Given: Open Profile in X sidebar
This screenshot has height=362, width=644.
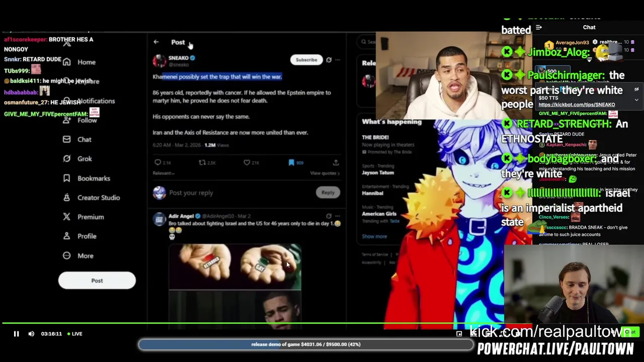Looking at the screenshot, I should pos(87,236).
